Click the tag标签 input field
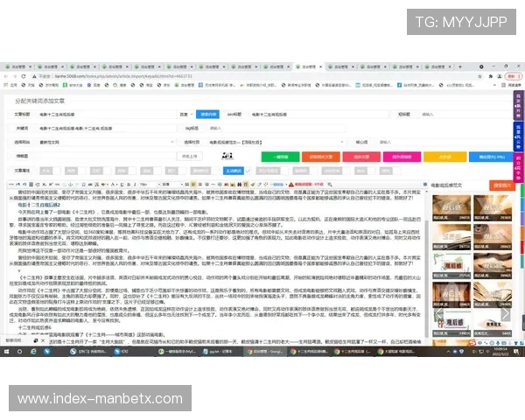 [x=276, y=129]
